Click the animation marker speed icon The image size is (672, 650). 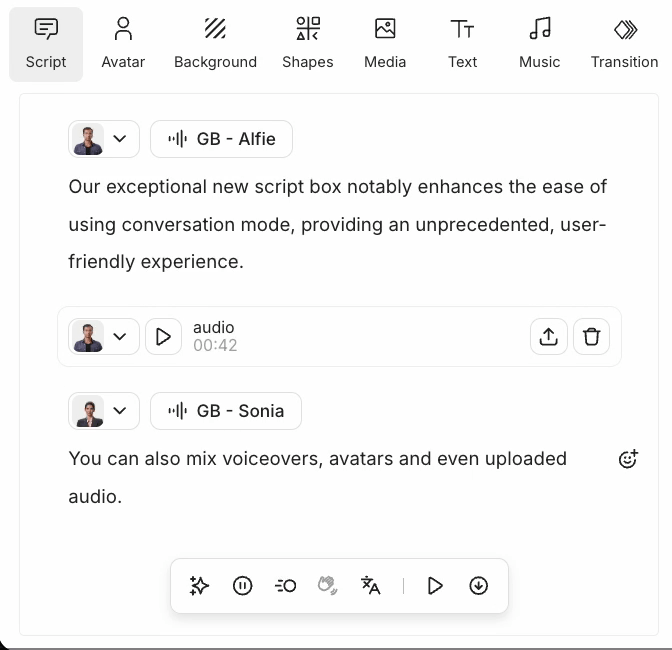coord(285,586)
